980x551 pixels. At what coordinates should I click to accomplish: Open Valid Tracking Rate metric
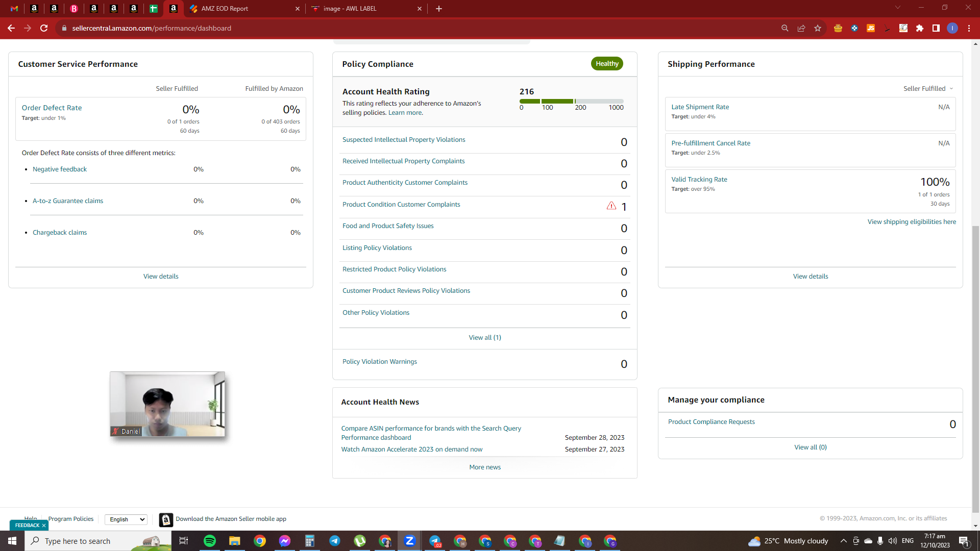699,180
